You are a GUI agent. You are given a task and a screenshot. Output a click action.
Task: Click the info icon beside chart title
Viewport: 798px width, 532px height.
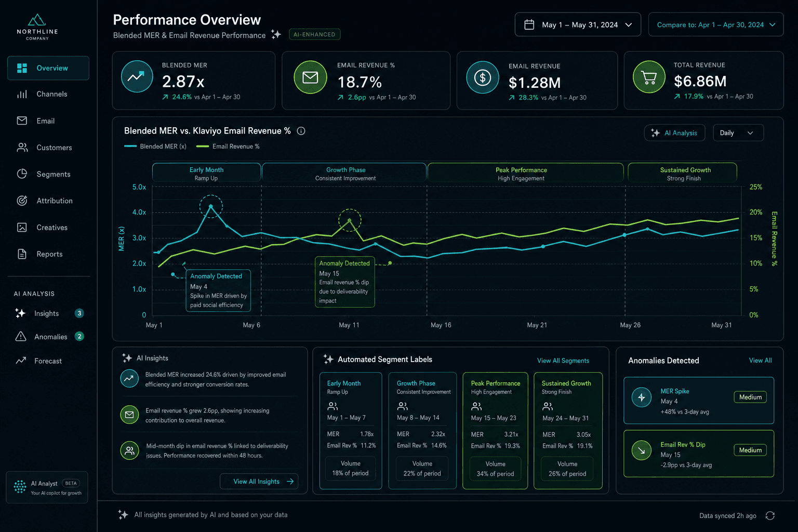coord(301,131)
